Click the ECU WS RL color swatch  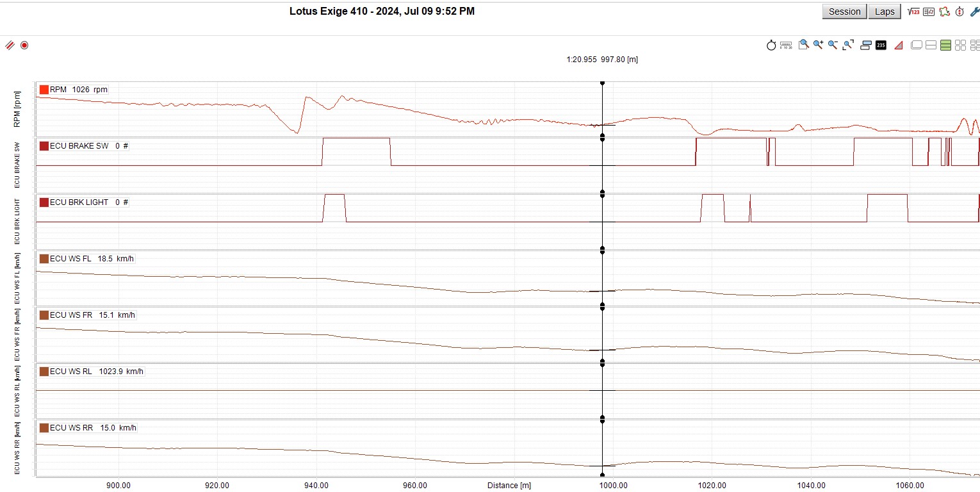[x=44, y=372]
